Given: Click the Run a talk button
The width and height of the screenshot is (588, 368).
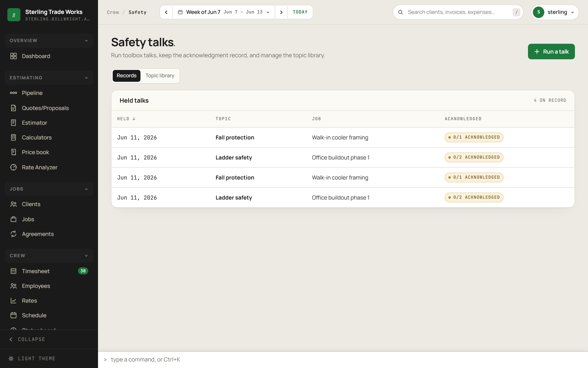Looking at the screenshot, I should (551, 52).
